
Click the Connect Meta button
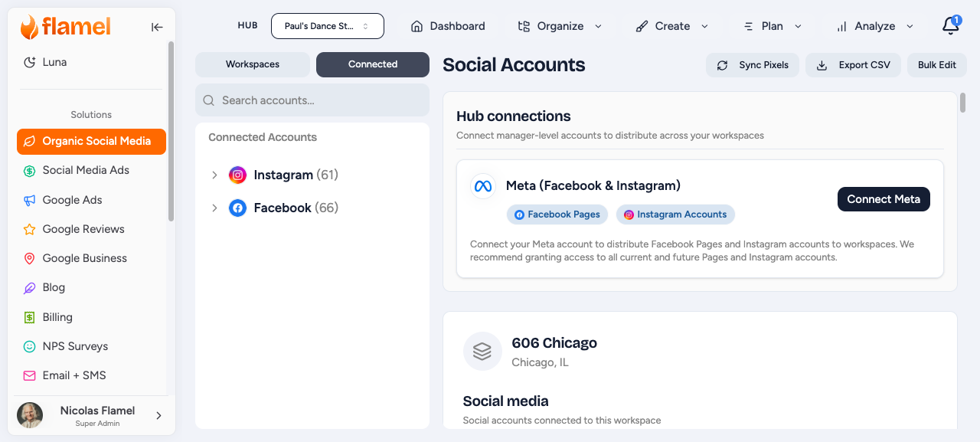884,199
